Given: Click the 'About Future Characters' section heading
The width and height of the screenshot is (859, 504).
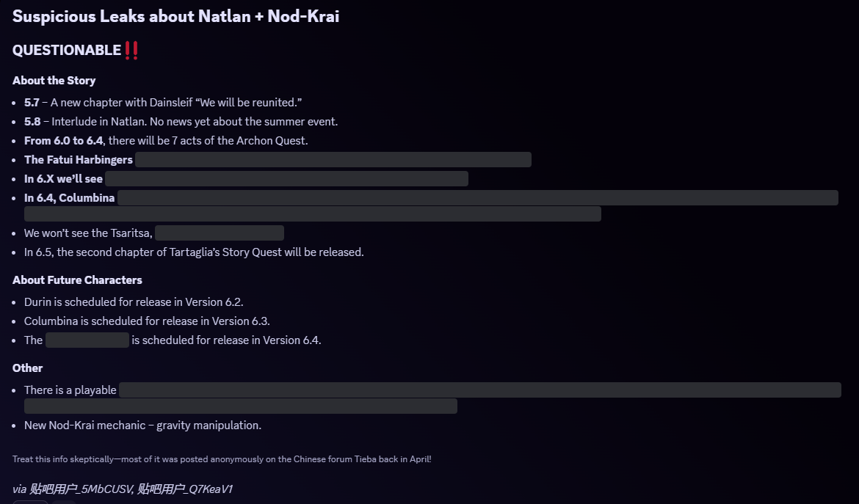Looking at the screenshot, I should [77, 280].
